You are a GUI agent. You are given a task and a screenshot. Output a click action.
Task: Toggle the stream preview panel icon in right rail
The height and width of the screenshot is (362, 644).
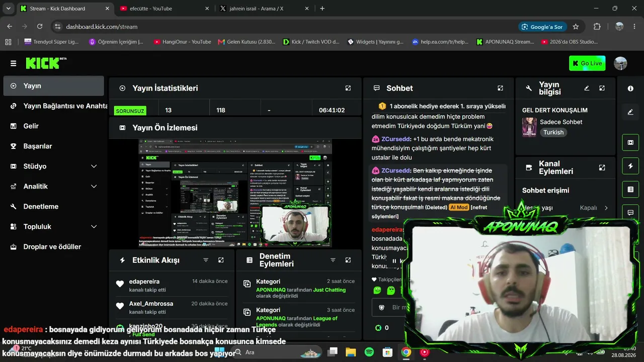[630, 142]
